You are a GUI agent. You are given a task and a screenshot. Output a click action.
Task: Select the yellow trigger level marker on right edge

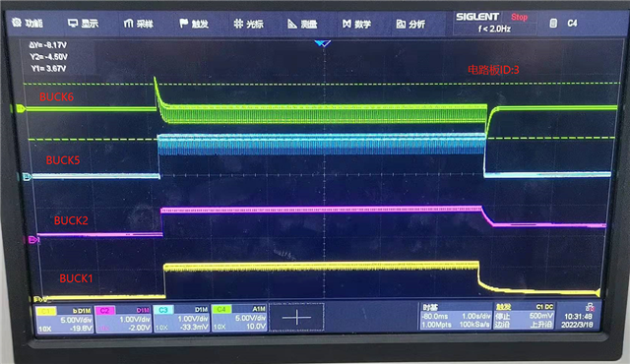tap(598, 292)
